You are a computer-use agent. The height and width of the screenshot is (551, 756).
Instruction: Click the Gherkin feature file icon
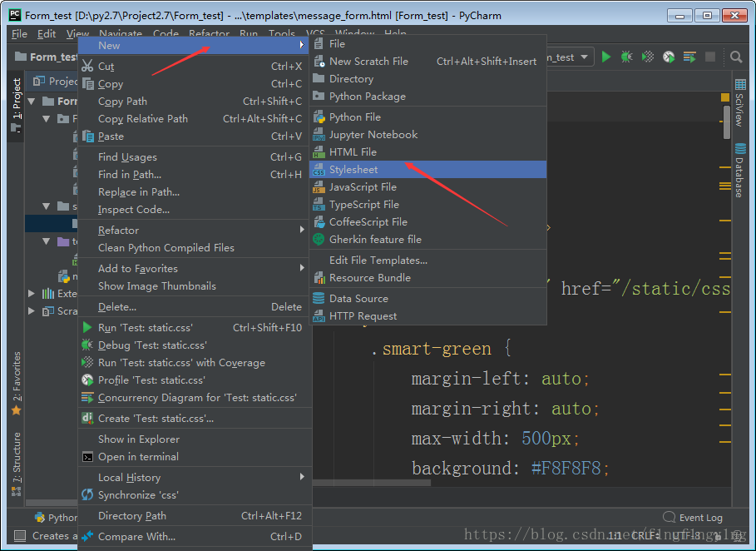[319, 240]
